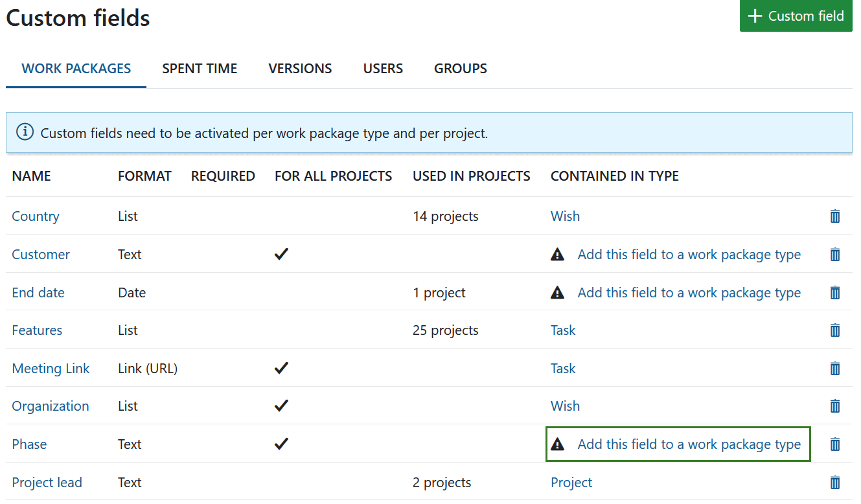
Task: Select the USERS tab
Action: (x=383, y=68)
